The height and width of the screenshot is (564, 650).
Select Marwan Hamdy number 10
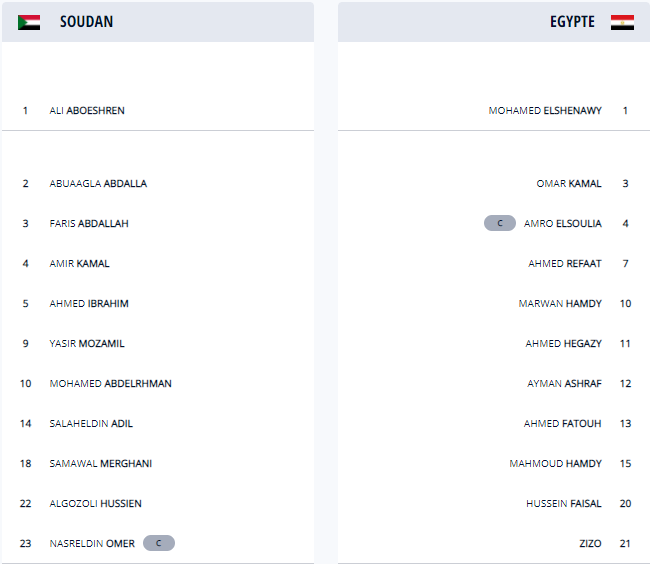click(x=560, y=303)
